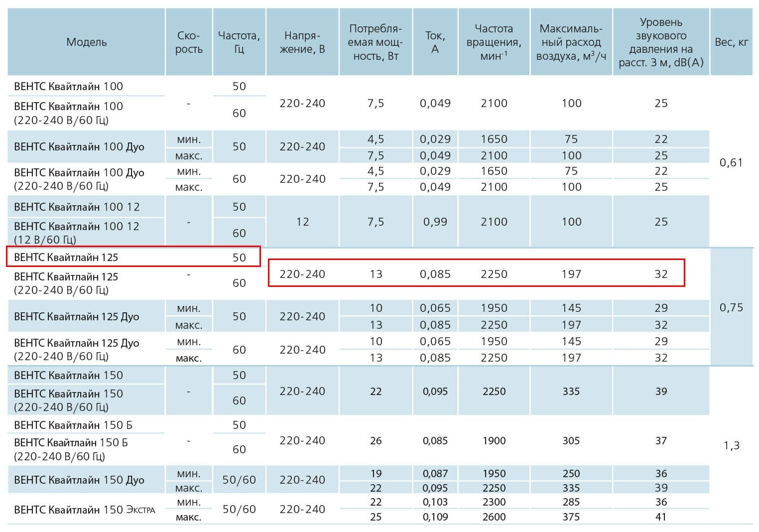Select the current value '0,99'
Screen dimensions: 759x532
point(435,222)
